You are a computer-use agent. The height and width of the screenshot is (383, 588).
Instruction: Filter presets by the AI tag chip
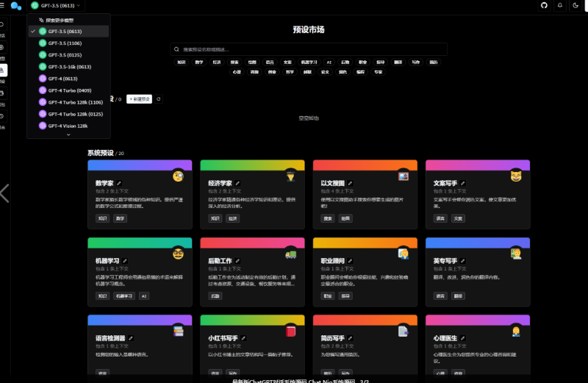pos(329,62)
